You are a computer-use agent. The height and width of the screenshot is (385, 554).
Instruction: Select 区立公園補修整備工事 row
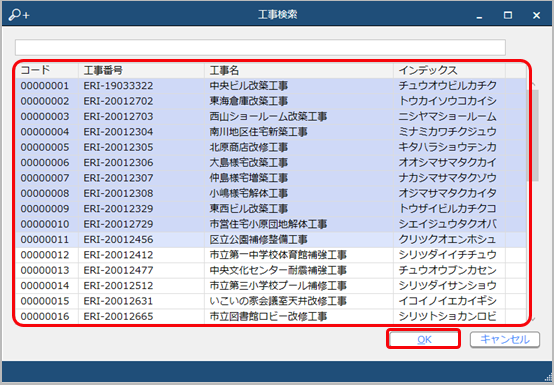(271, 239)
